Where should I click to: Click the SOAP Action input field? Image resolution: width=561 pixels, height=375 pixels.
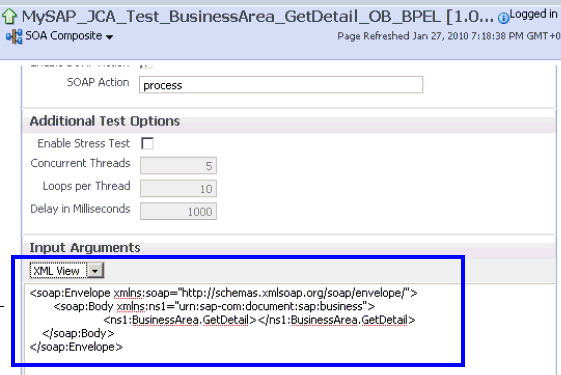[281, 85]
